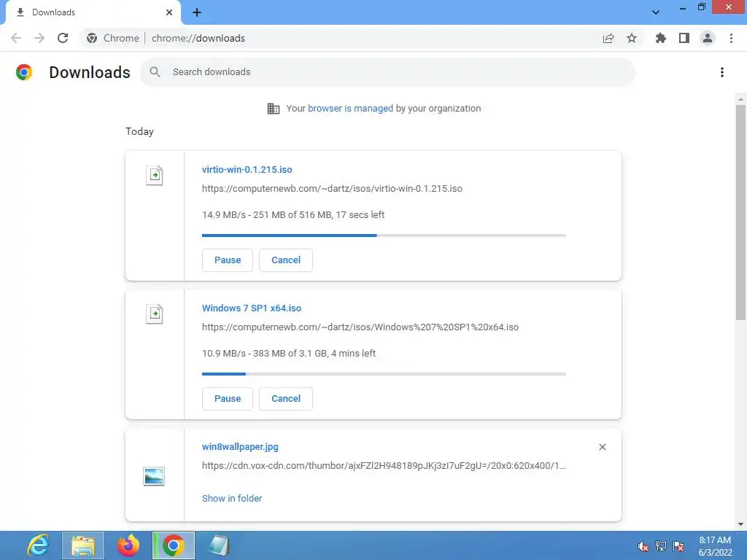Go back using the browser back arrow
The width and height of the screenshot is (747, 560).
coord(16,38)
